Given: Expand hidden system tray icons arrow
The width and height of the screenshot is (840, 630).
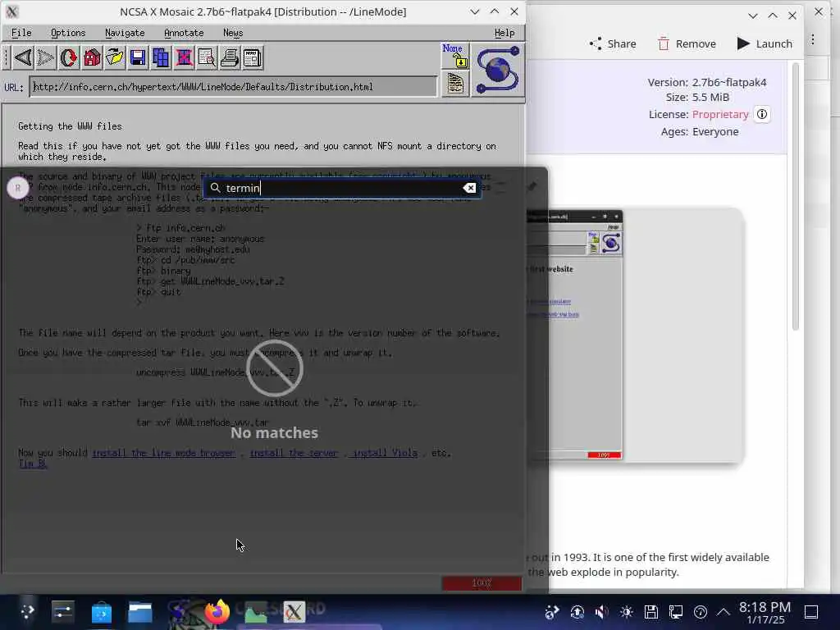Looking at the screenshot, I should 724,612.
